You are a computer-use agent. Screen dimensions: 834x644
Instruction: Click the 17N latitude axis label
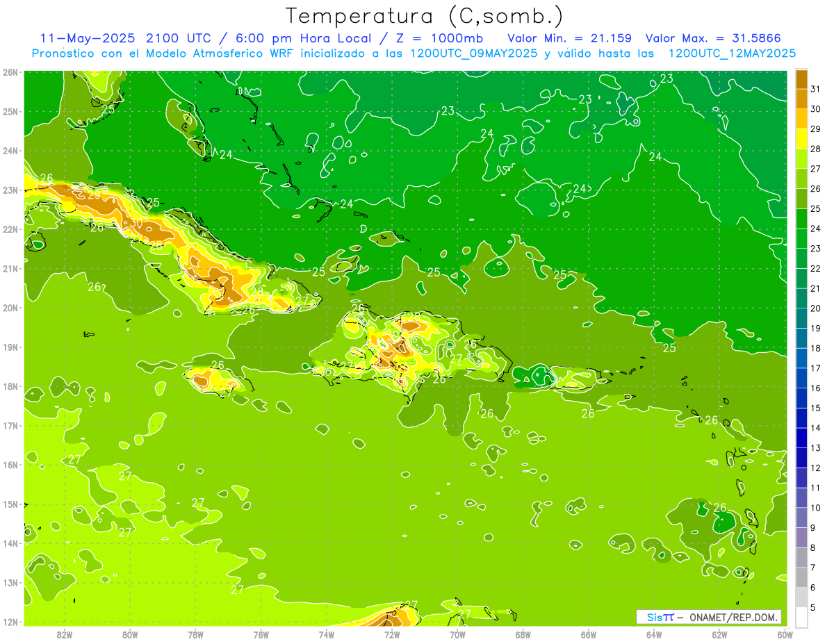click(x=10, y=425)
